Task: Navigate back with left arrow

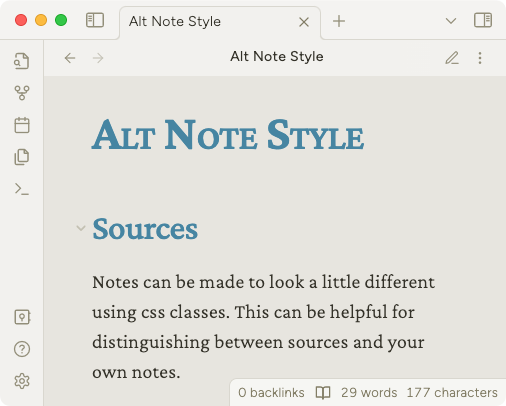Action: point(70,58)
